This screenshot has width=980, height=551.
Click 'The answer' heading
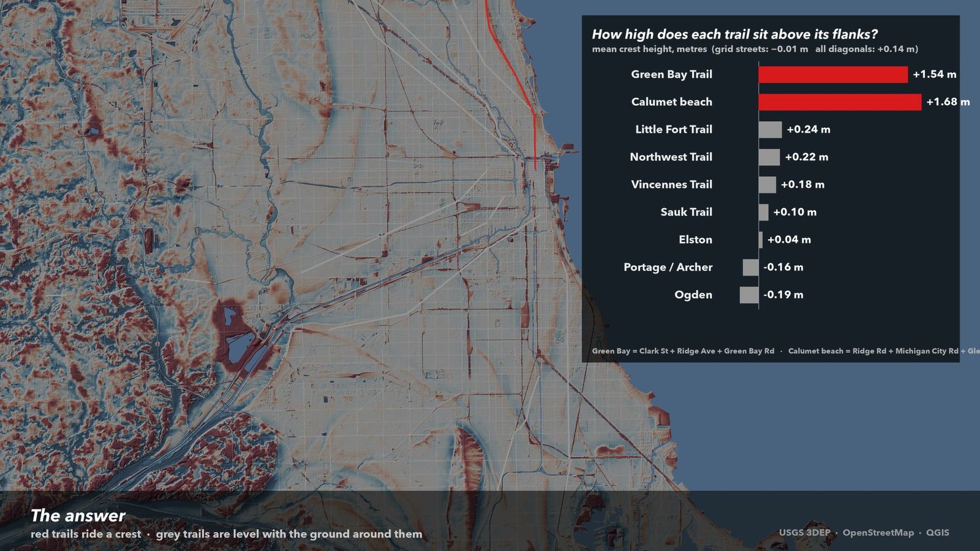(78, 515)
